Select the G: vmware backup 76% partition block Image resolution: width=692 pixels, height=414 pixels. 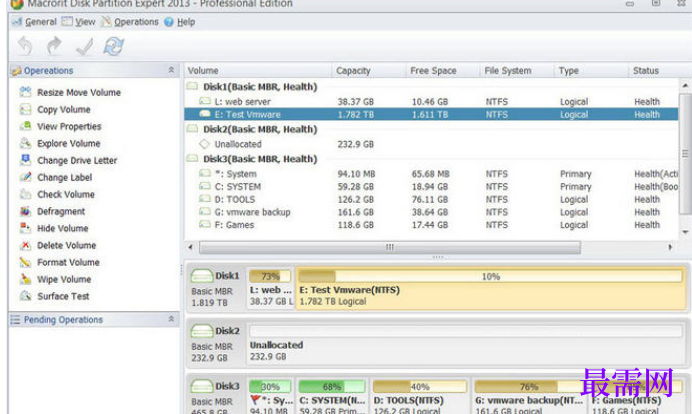coord(529,396)
